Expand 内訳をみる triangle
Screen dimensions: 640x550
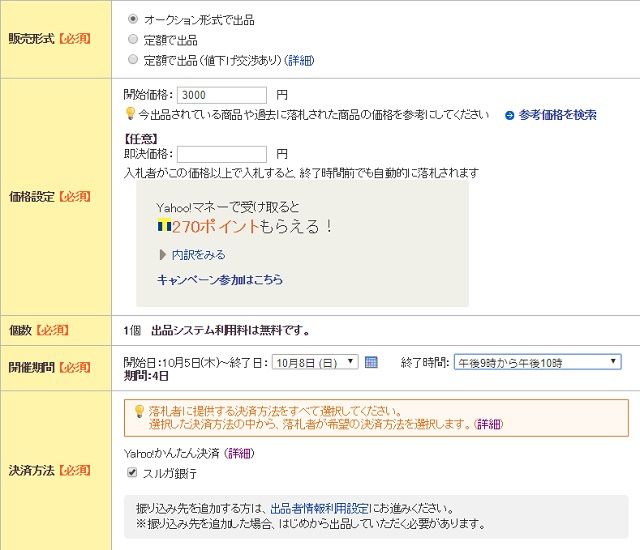(162, 255)
